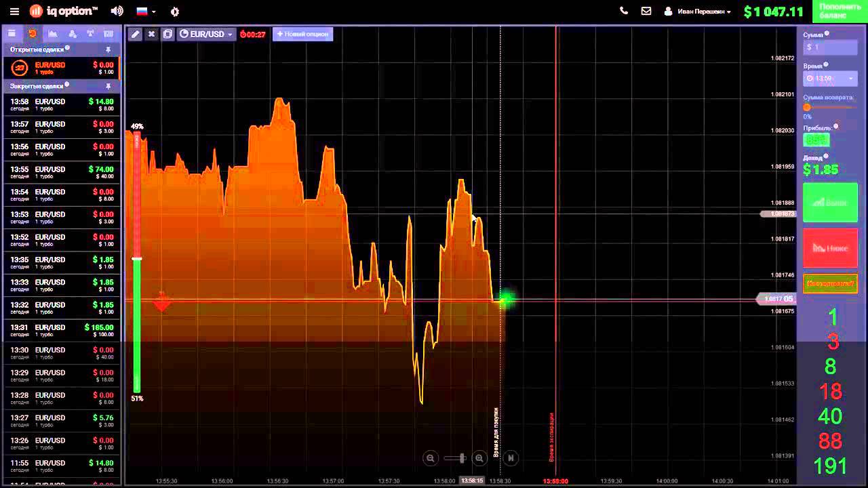Click the $1.85 Доход value

821,169
